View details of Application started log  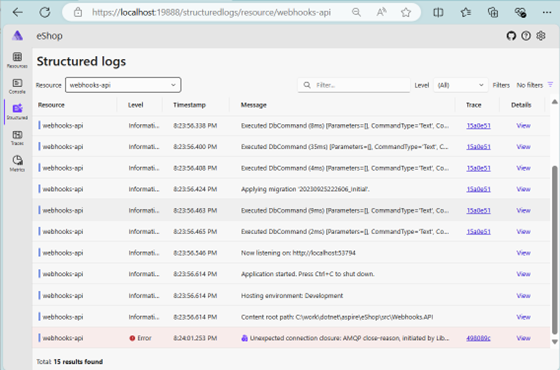[x=523, y=274]
